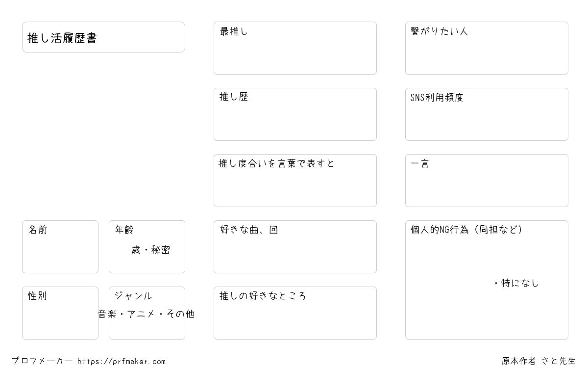Choose 音楽・アニメ・その他 genre text

[147, 314]
